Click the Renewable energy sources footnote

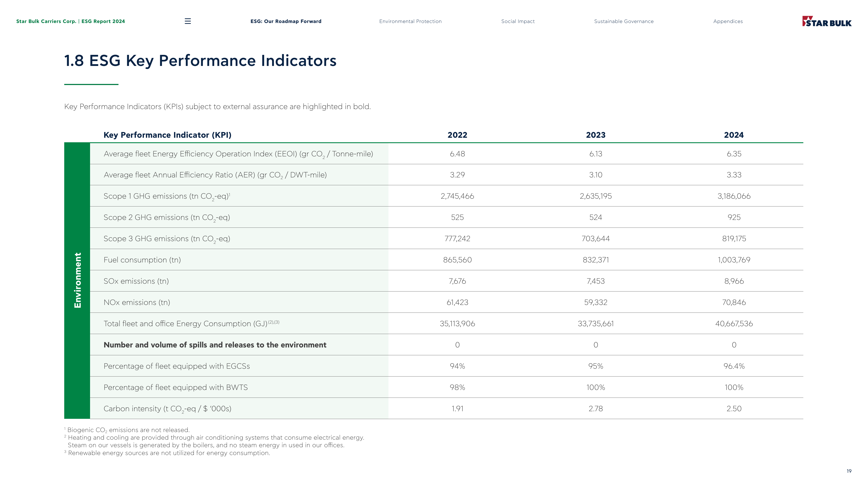[167, 453]
